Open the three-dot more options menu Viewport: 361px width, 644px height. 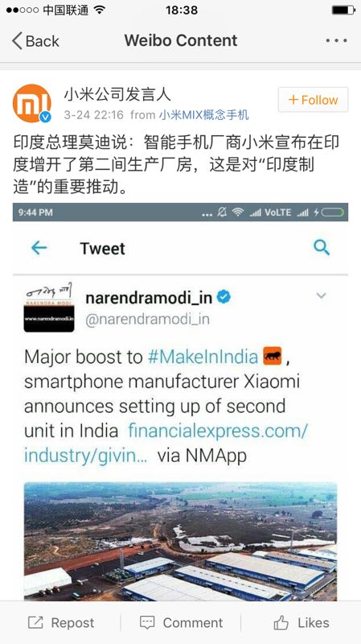click(336, 41)
